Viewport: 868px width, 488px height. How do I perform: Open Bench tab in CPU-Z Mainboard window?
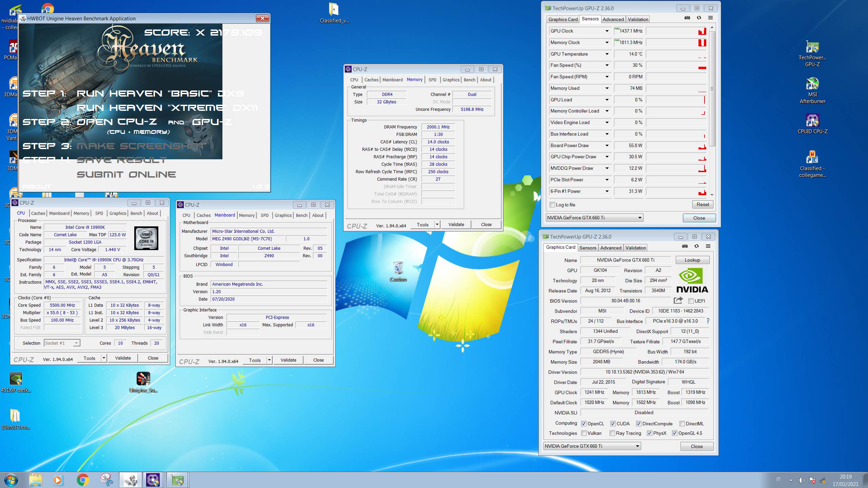[301, 215]
